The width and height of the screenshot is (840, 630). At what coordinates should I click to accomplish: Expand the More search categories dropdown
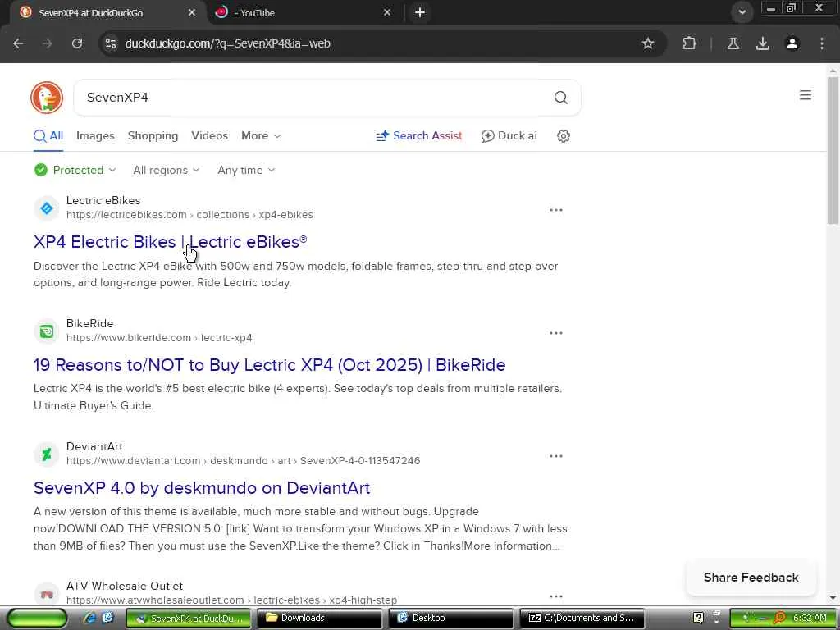coord(261,136)
